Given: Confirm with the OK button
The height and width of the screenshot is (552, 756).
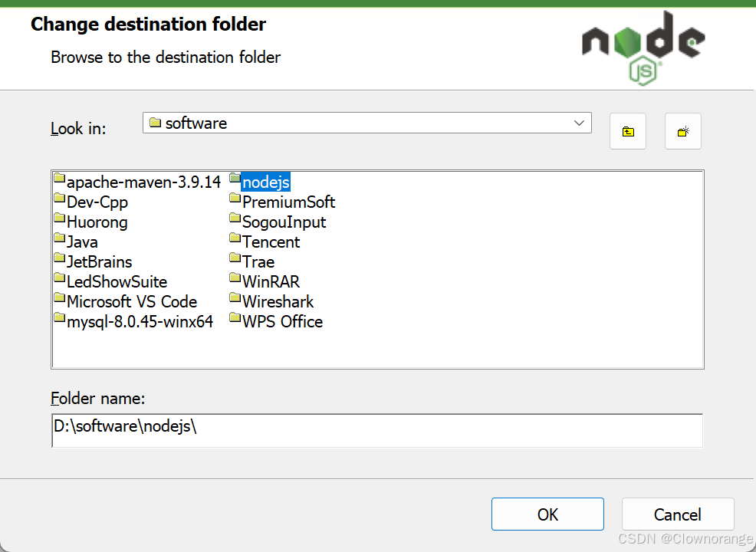Looking at the screenshot, I should pyautogui.click(x=547, y=514).
